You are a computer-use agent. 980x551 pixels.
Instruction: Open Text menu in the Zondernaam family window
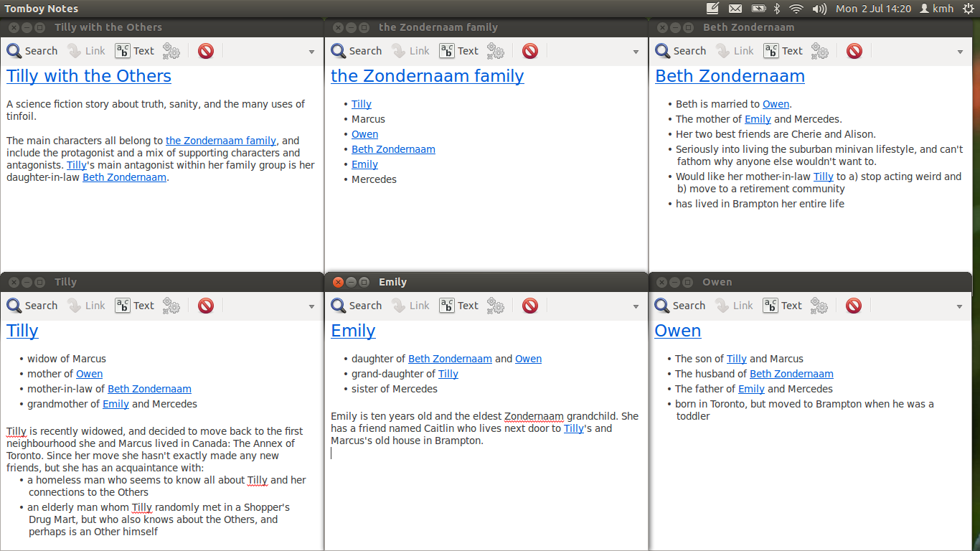(459, 51)
